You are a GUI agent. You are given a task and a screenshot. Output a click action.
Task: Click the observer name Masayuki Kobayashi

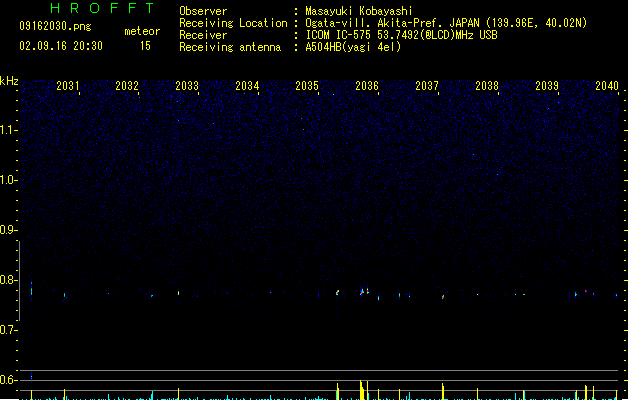pos(359,11)
